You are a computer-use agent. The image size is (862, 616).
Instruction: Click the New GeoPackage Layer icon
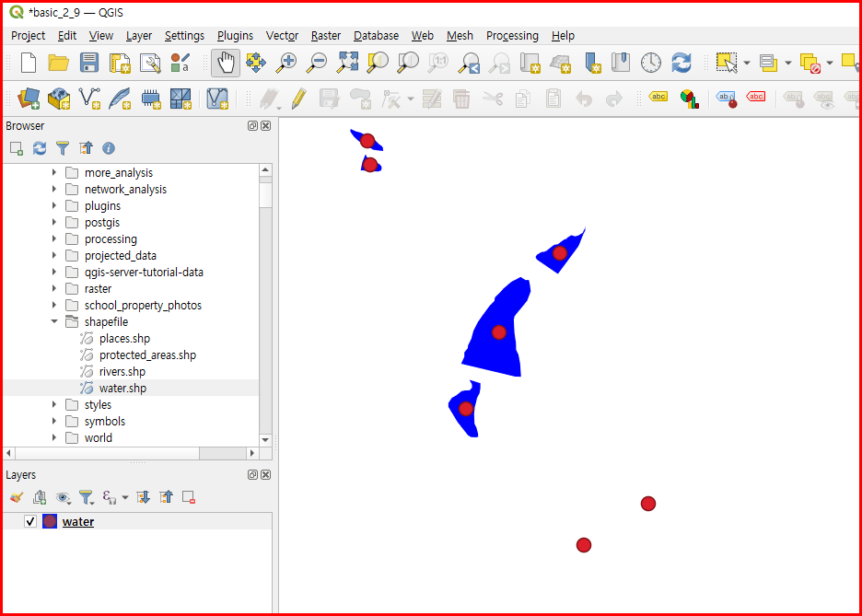59,99
